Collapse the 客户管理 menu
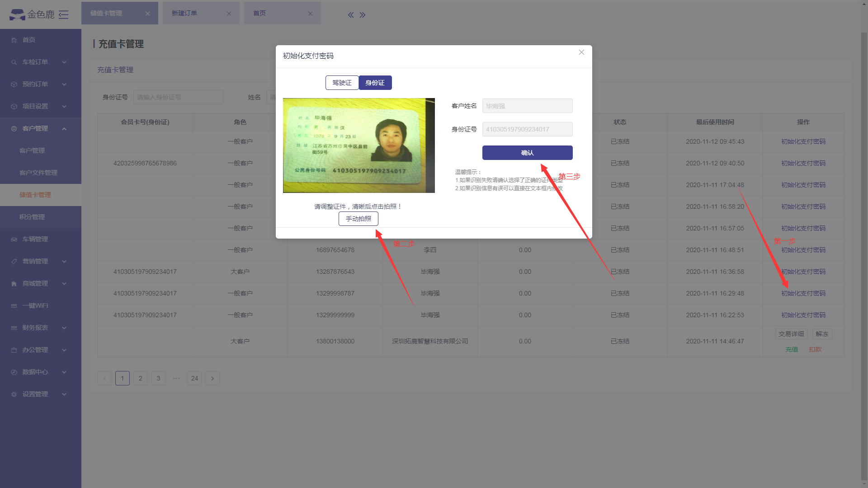This screenshot has height=488, width=868. click(64, 129)
